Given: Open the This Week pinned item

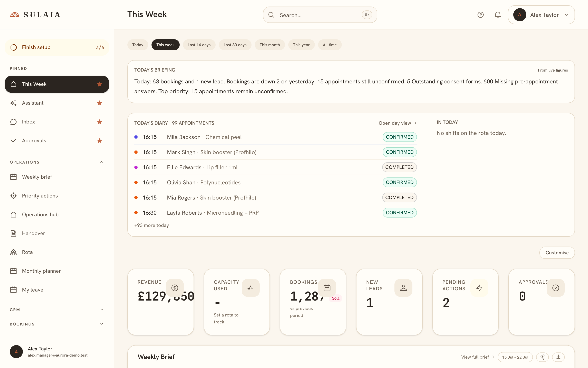Looking at the screenshot, I should [x=57, y=84].
